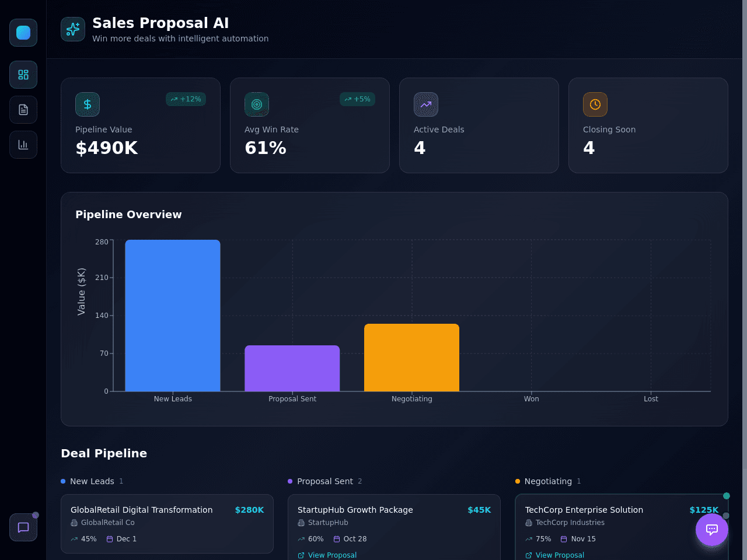Viewport: 747px width, 560px height.
Task: Click the target icon on Avg Win Rate card
Action: coord(257,104)
